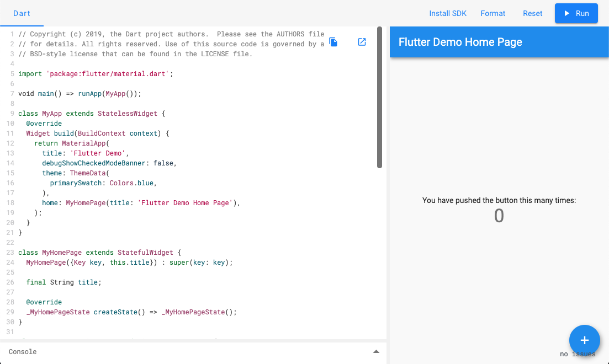This screenshot has height=364, width=609.
Task: Reset the code sample
Action: pyautogui.click(x=532, y=13)
